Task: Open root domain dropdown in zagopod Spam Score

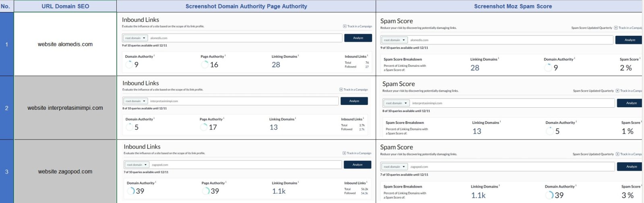Action: point(394,167)
